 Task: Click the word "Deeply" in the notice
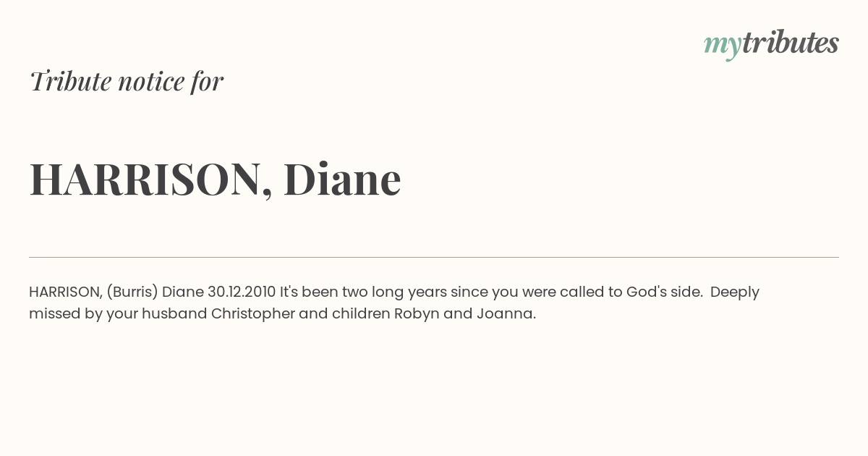click(x=735, y=292)
